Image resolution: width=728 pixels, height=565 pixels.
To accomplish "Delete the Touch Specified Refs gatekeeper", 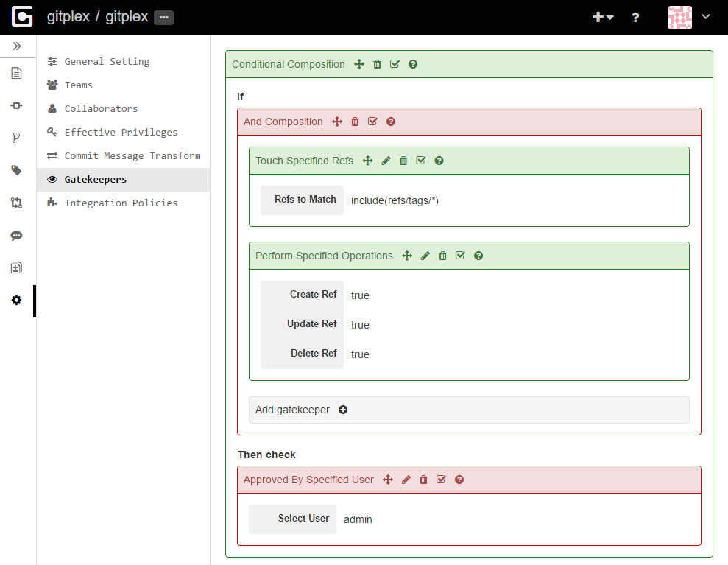I will coord(403,161).
